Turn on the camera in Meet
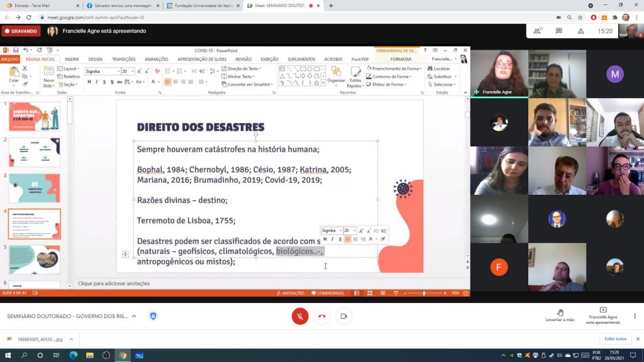Screen dimensions: 644x362 click(x=343, y=316)
